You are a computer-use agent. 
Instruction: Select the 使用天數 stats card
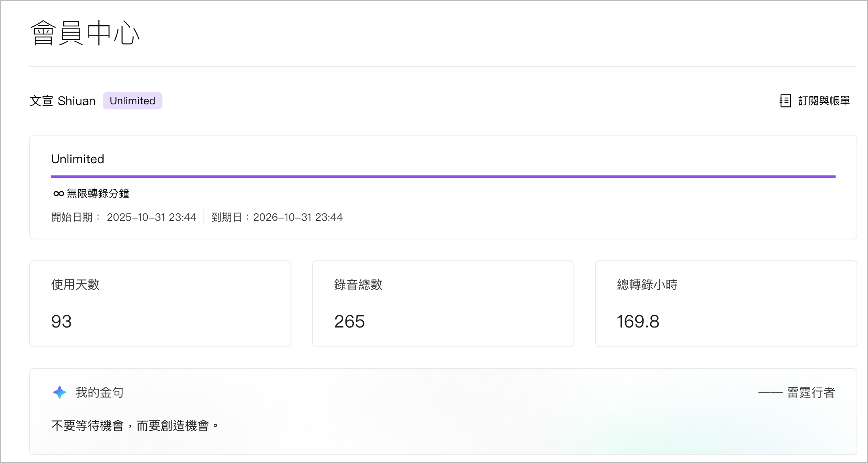point(160,303)
